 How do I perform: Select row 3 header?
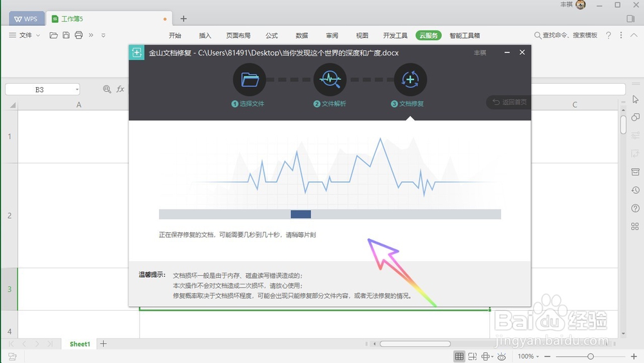point(10,289)
